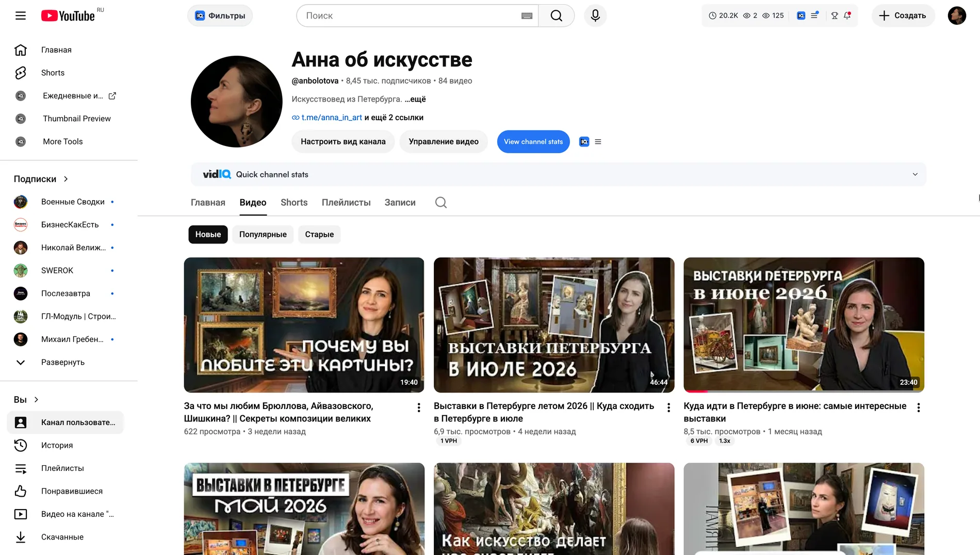Open Военные Сводки subscription
This screenshot has width=980, height=555.
[x=66, y=202]
